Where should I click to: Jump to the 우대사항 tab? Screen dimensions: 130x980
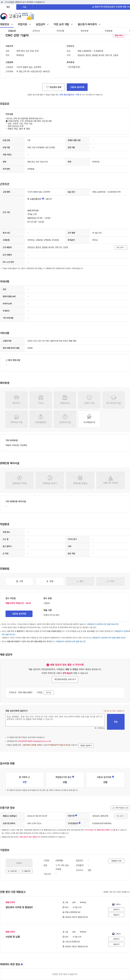click(60, 31)
